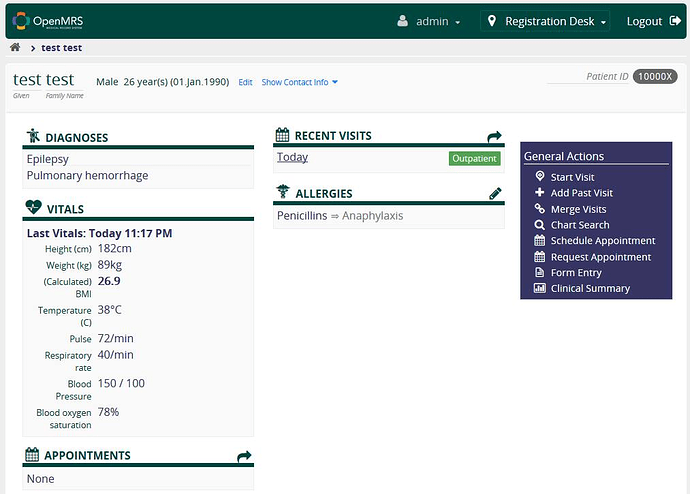Click the Add Past Visit plus icon
The image size is (690, 494).
pos(540,192)
